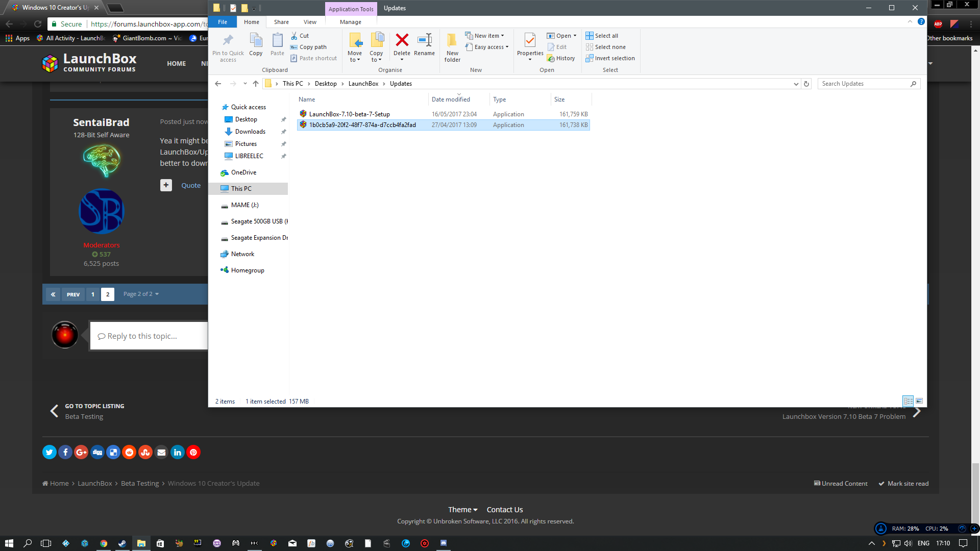Open the Unread Content link
980x551 pixels.
[x=841, y=484]
